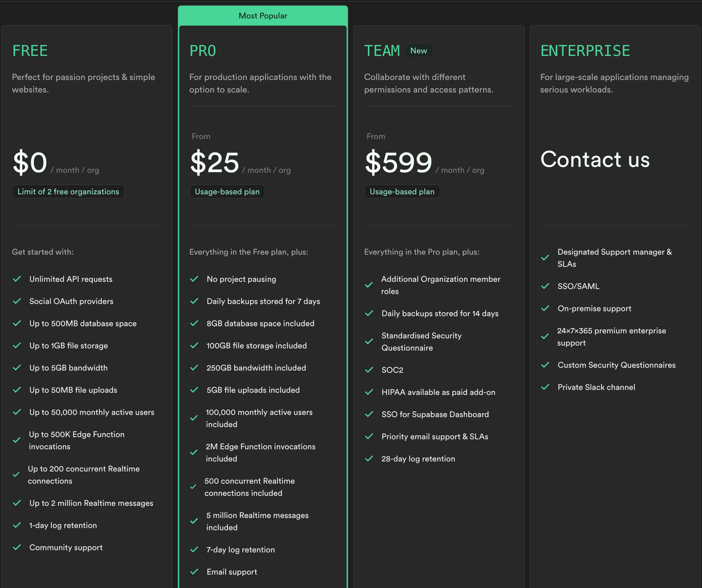Click 'Up to 50MB file uploads' feature text
702x588 pixels.
73,390
